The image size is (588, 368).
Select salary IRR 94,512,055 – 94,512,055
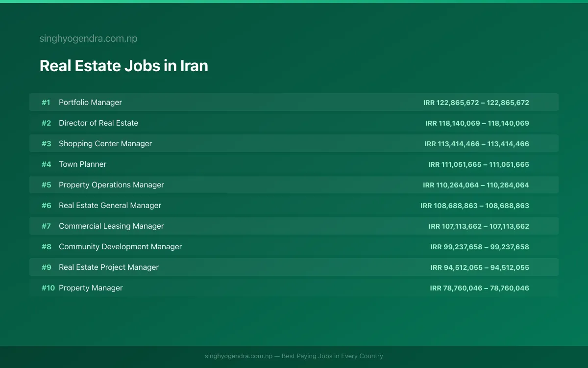click(480, 267)
